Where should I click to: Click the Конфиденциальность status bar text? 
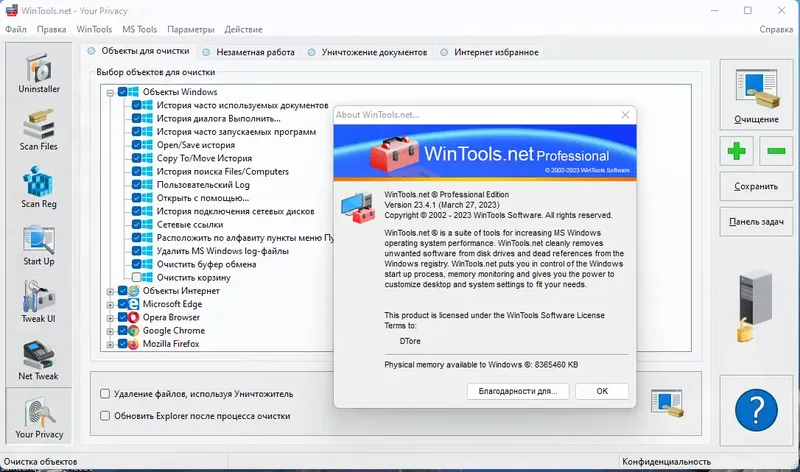click(666, 461)
